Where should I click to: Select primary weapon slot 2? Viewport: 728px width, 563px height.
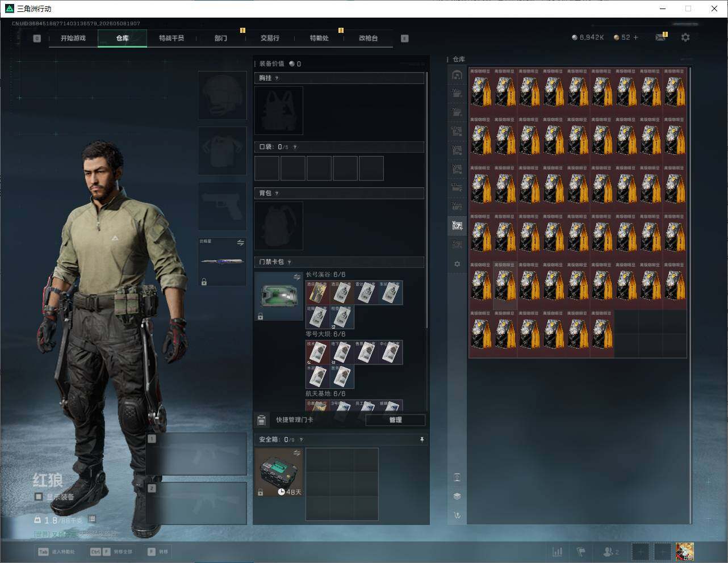(196, 503)
